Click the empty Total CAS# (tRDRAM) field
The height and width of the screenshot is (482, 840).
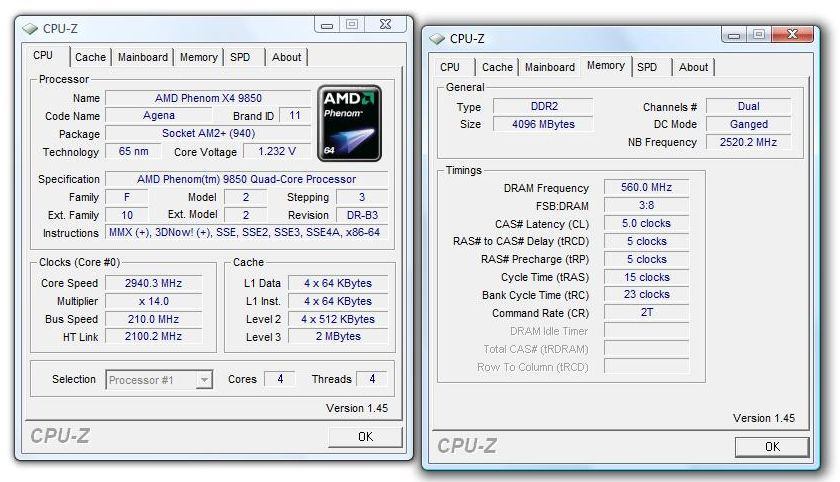(646, 349)
